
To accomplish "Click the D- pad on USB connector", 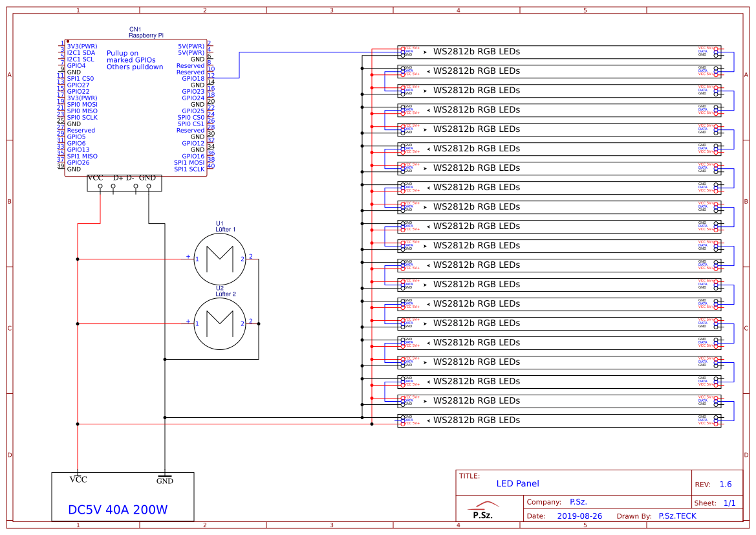I will pos(135,186).
